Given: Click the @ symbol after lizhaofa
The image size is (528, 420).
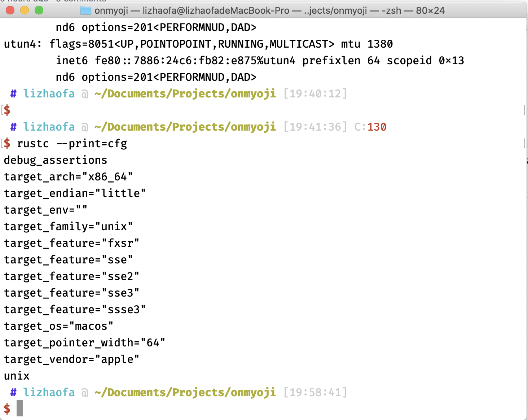Looking at the screenshot, I should click(x=84, y=93).
